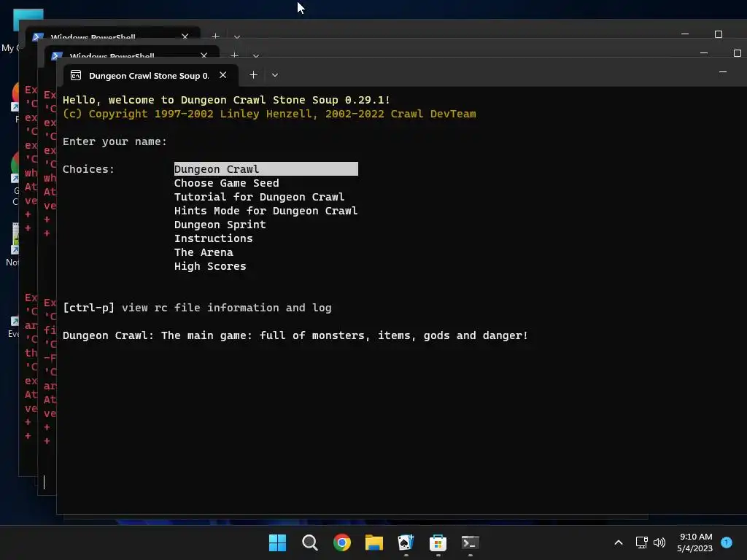Expand the front terminal's profile dropdown
Image resolution: width=747 pixels, height=560 pixels.
tap(275, 75)
